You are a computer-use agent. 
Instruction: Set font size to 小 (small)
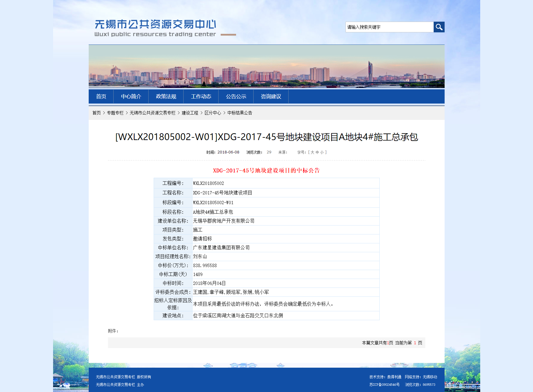[322, 152]
